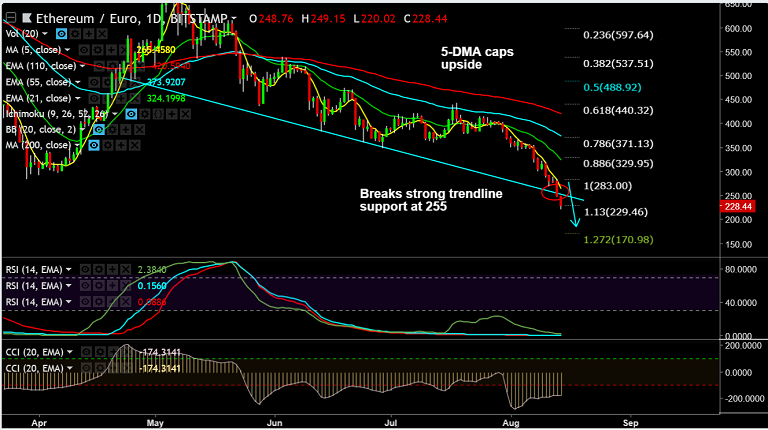
Task: Toggle visibility eye for EMA (21, close)
Action: [94, 98]
